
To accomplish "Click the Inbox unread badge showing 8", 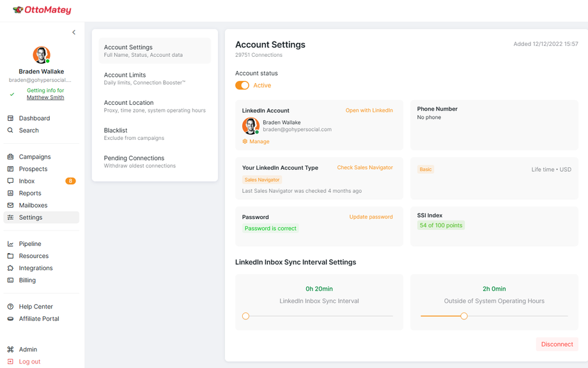I will coord(70,181).
